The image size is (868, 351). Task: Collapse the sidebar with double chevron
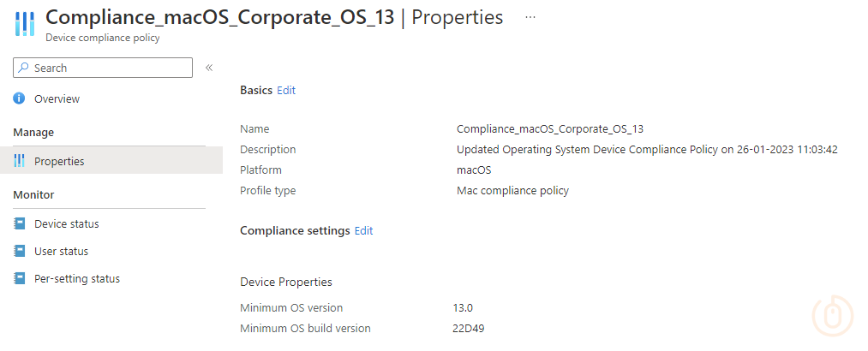(209, 68)
